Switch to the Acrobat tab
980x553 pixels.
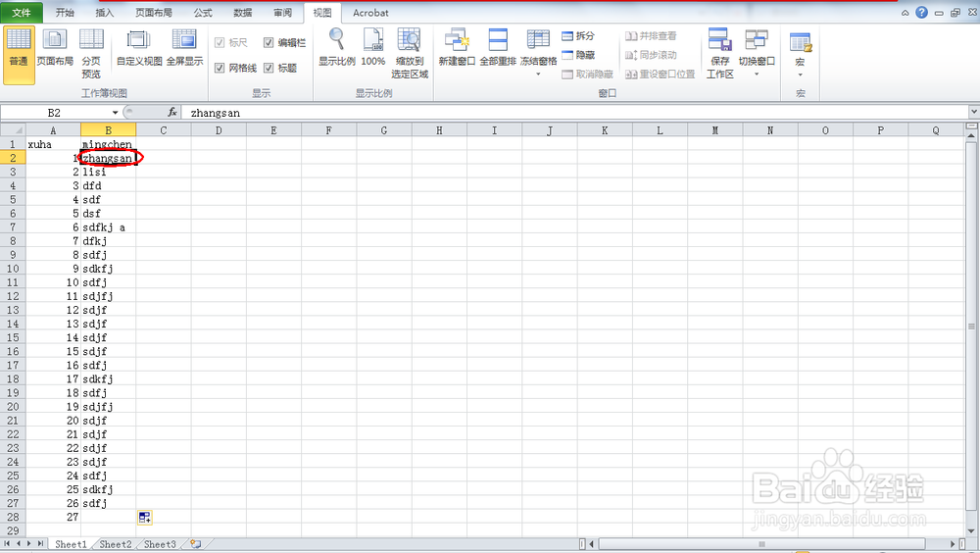pos(370,13)
